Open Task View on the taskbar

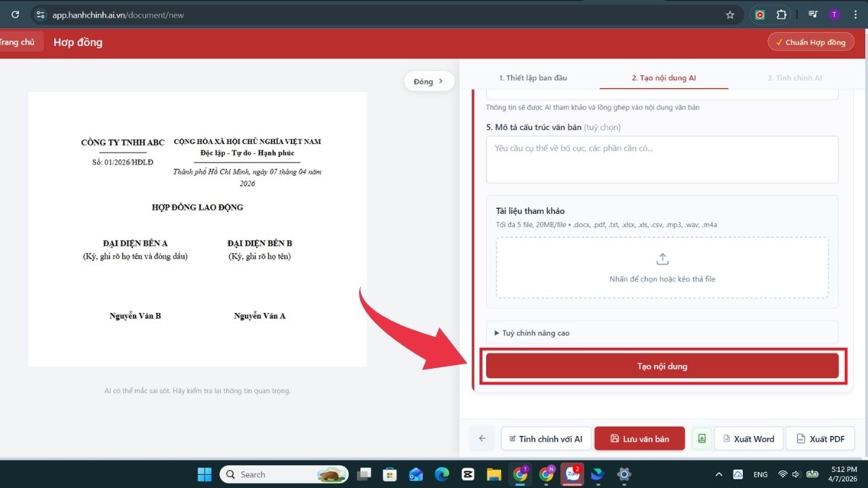click(x=364, y=474)
